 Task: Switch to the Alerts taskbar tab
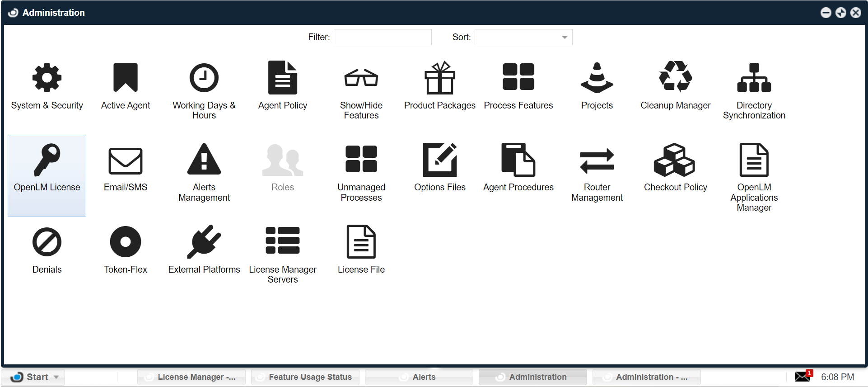[x=419, y=377]
